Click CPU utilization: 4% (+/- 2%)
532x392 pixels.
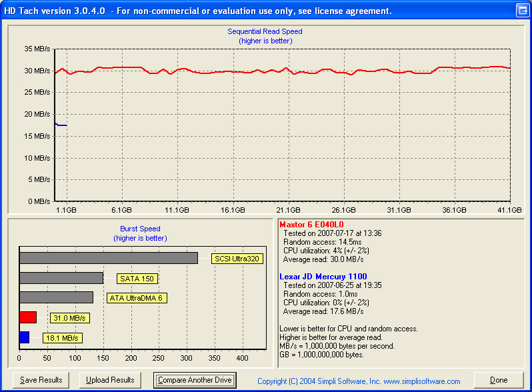click(326, 251)
